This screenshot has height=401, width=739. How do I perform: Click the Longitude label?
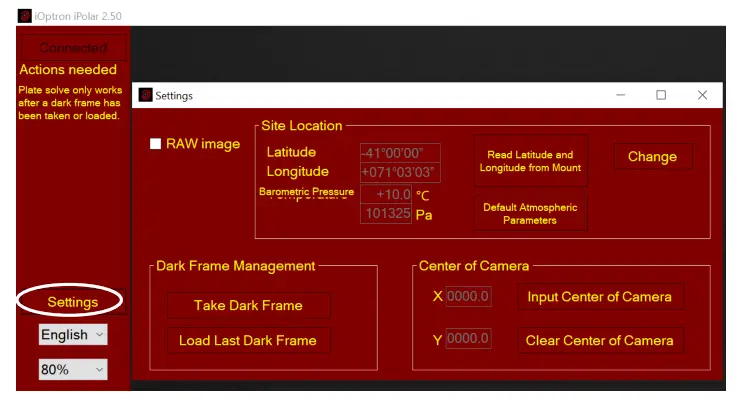coord(297,172)
